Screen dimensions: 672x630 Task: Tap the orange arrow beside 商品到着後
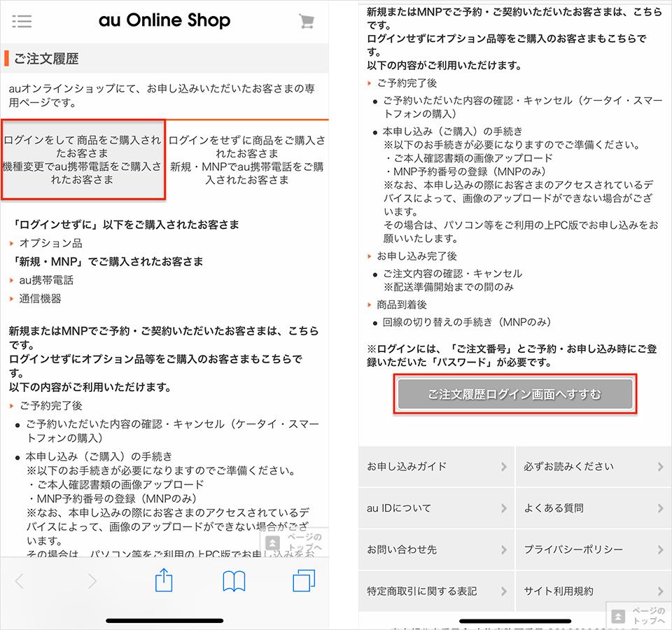[370, 304]
